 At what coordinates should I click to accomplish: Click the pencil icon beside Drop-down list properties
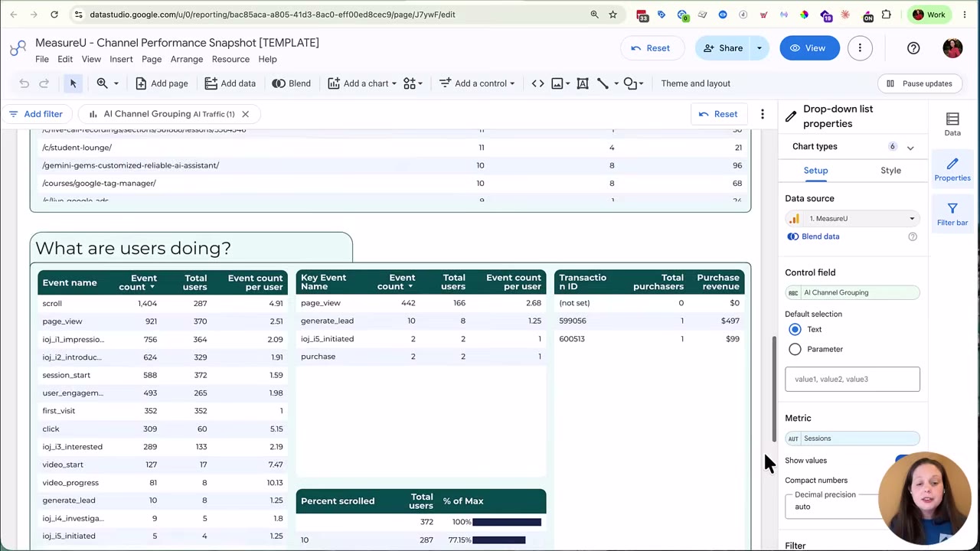(x=791, y=116)
